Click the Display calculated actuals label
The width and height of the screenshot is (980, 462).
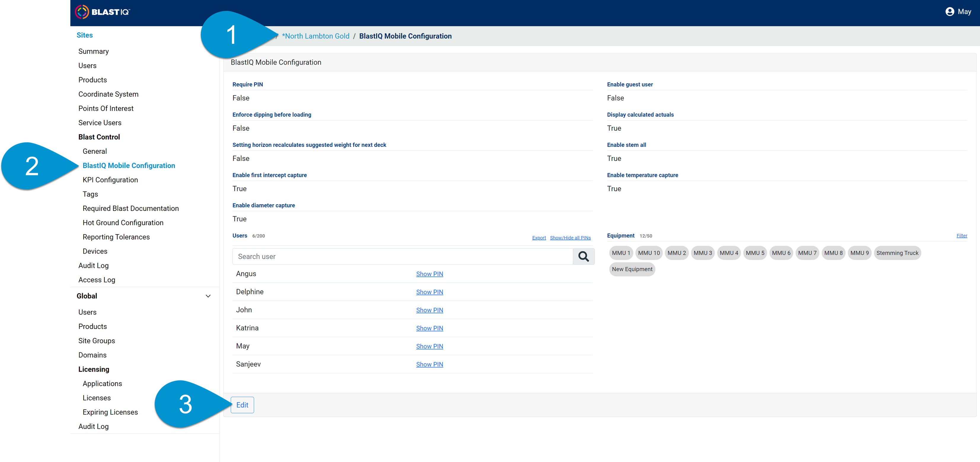(x=640, y=115)
